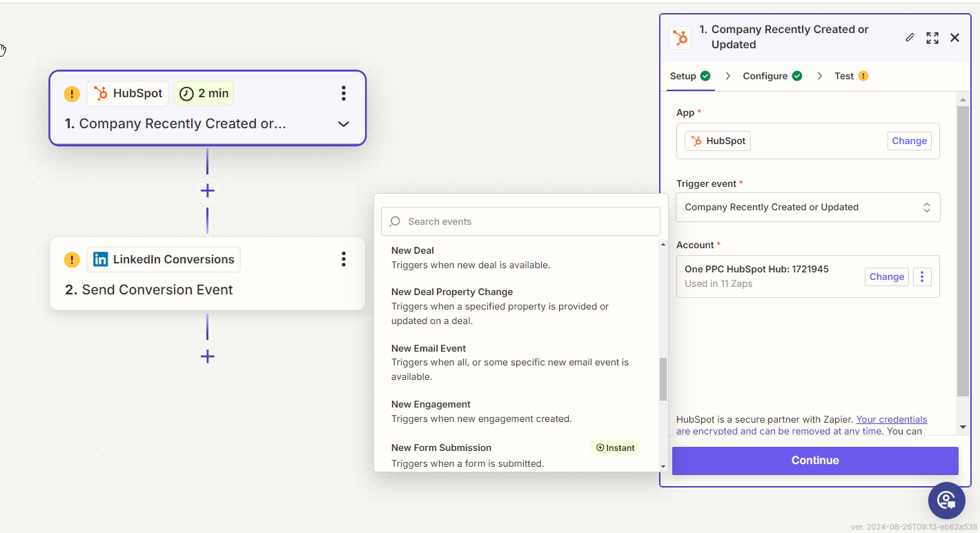Collapse step 1 with the chevron arrow
The image size is (980, 533).
pyautogui.click(x=343, y=124)
